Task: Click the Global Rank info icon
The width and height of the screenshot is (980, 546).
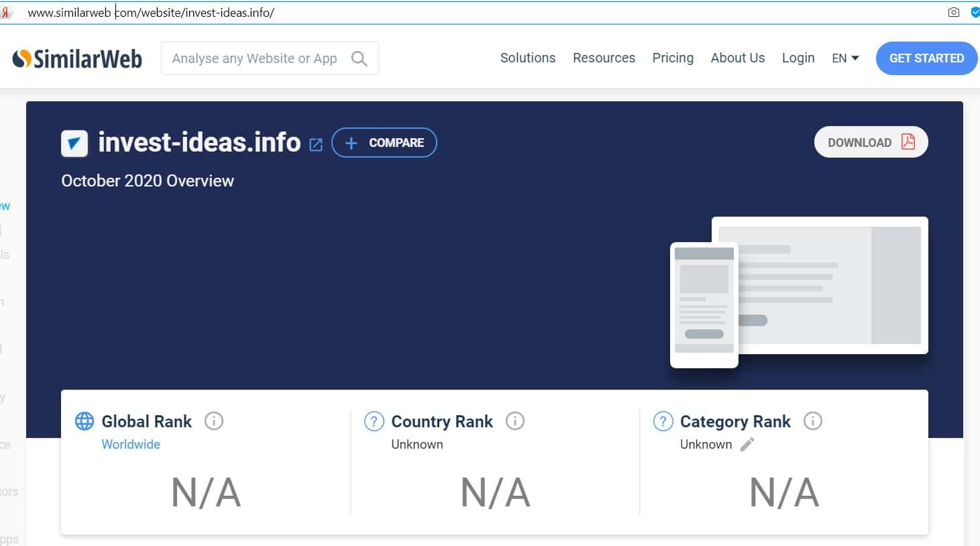Action: point(213,421)
